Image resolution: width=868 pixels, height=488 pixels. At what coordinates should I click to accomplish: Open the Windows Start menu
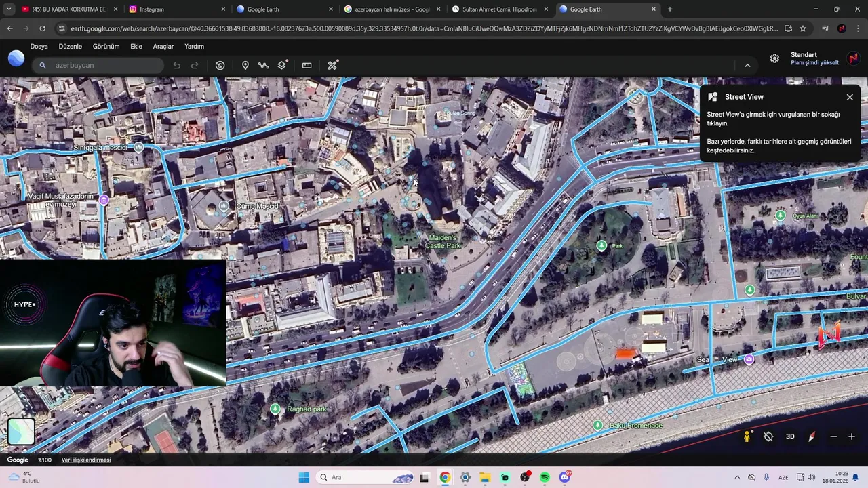click(x=304, y=477)
